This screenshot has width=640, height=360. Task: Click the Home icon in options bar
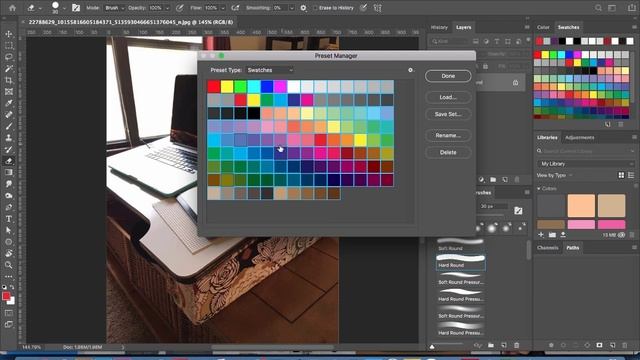pyautogui.click(x=13, y=7)
